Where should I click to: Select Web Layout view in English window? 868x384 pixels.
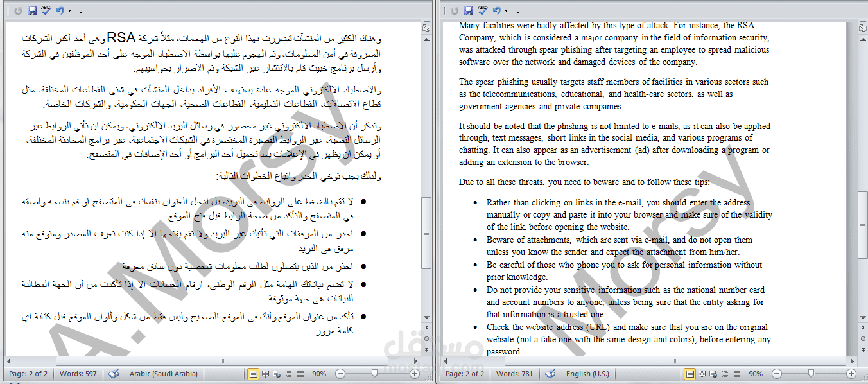coord(714,374)
